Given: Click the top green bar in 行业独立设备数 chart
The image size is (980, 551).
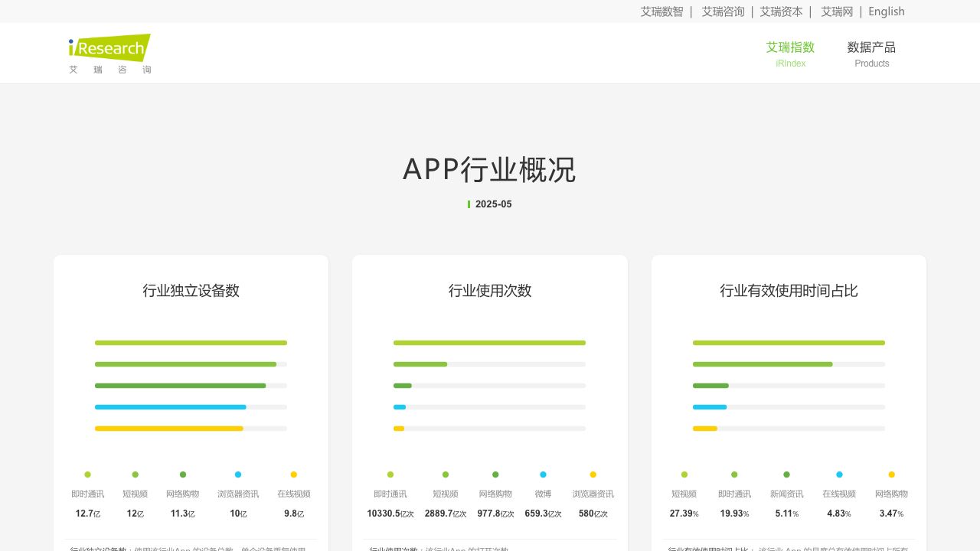Looking at the screenshot, I should (191, 343).
